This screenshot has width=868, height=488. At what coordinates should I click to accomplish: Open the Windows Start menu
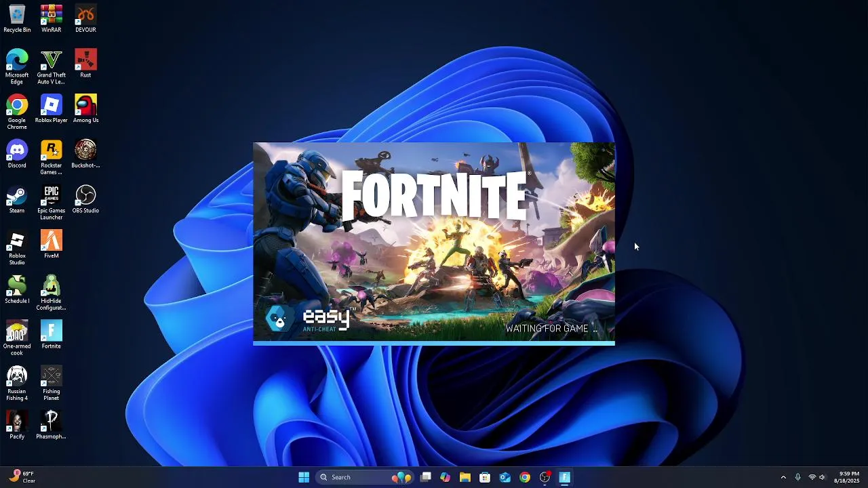tap(304, 477)
